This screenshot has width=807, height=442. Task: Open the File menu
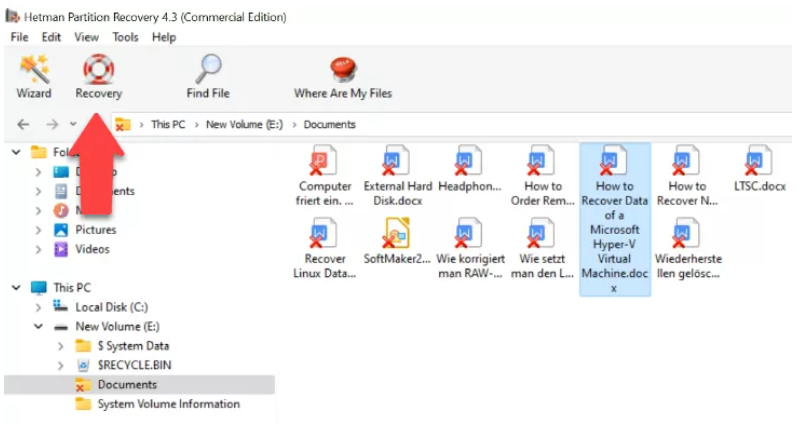[20, 37]
